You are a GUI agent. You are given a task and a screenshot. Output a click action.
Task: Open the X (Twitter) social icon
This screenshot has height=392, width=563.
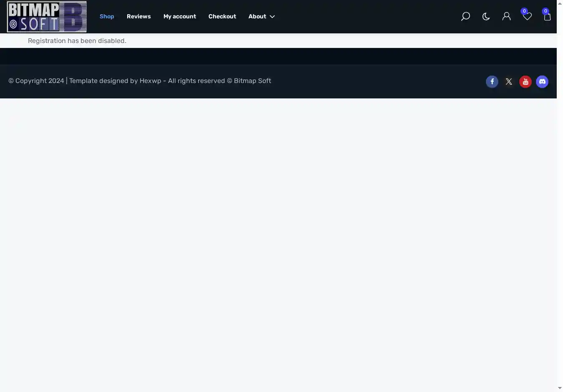509,82
